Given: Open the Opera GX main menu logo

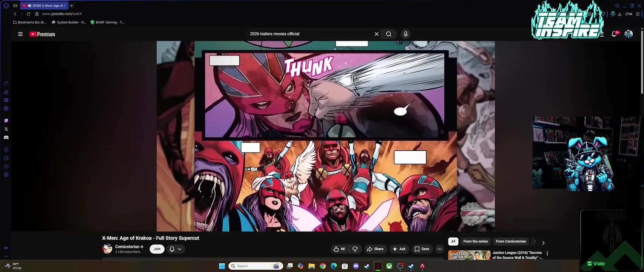Looking at the screenshot, I should click(6, 6).
